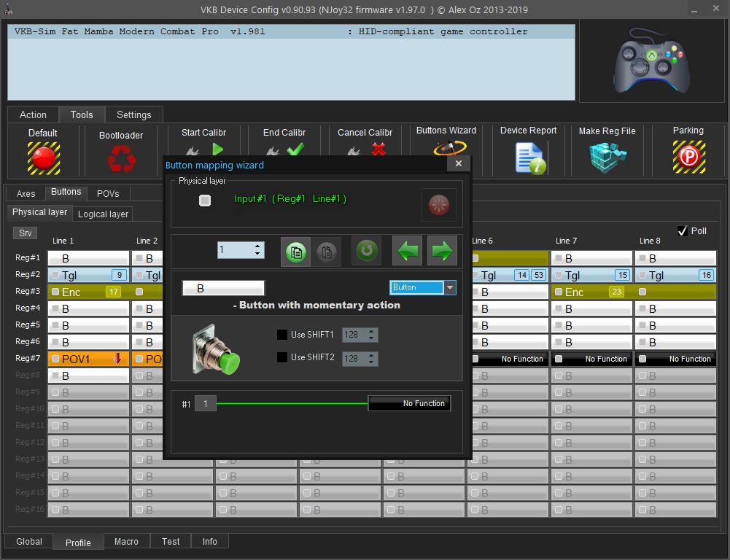
Task: Switch to Logical layer tab
Action: click(103, 214)
